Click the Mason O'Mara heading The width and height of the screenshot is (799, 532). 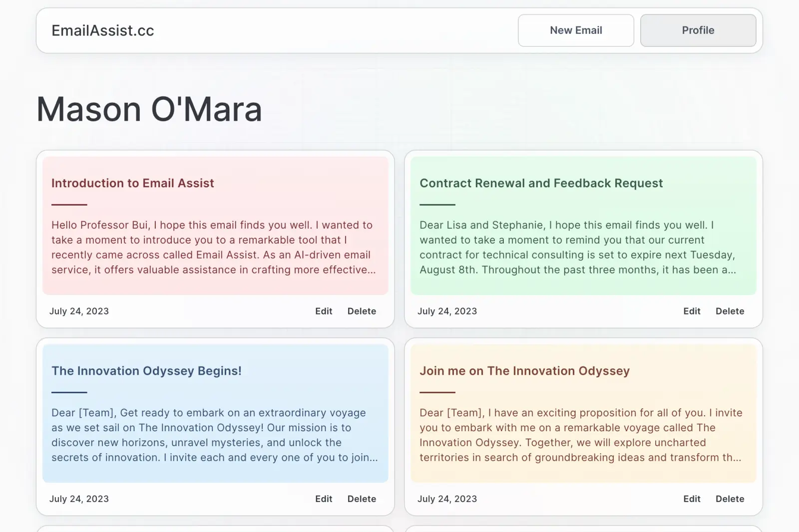148,109
